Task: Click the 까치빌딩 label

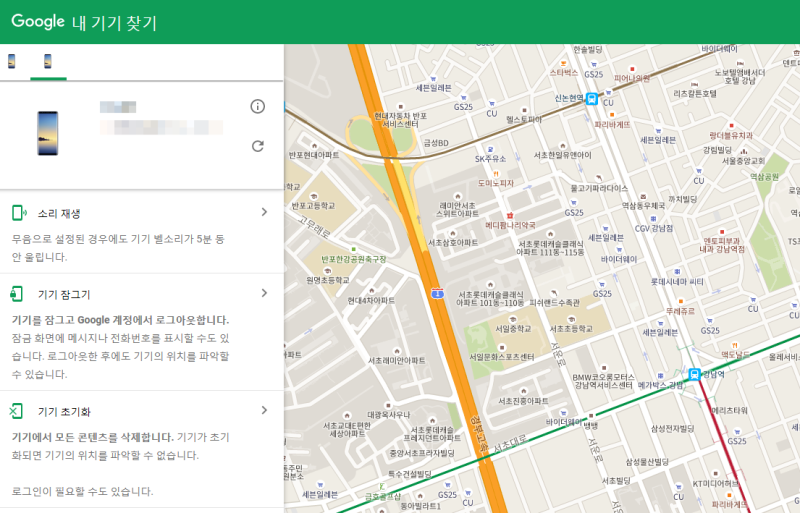Action: (x=682, y=199)
